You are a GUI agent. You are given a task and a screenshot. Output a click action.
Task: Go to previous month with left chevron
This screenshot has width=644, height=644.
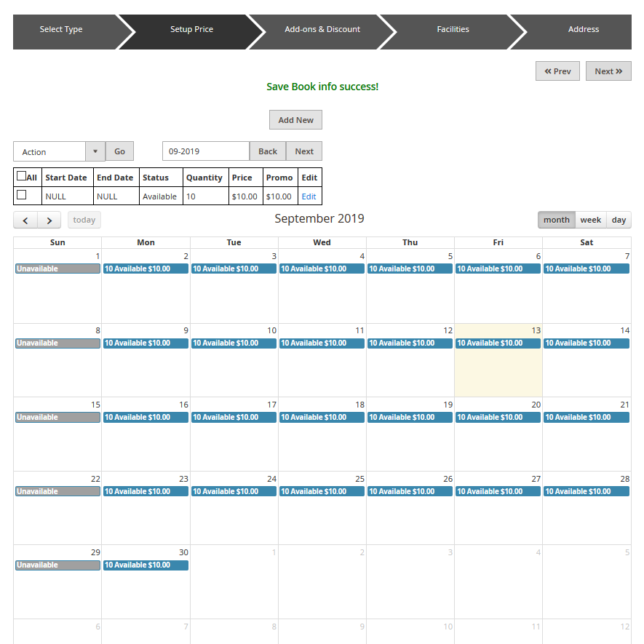pos(25,220)
